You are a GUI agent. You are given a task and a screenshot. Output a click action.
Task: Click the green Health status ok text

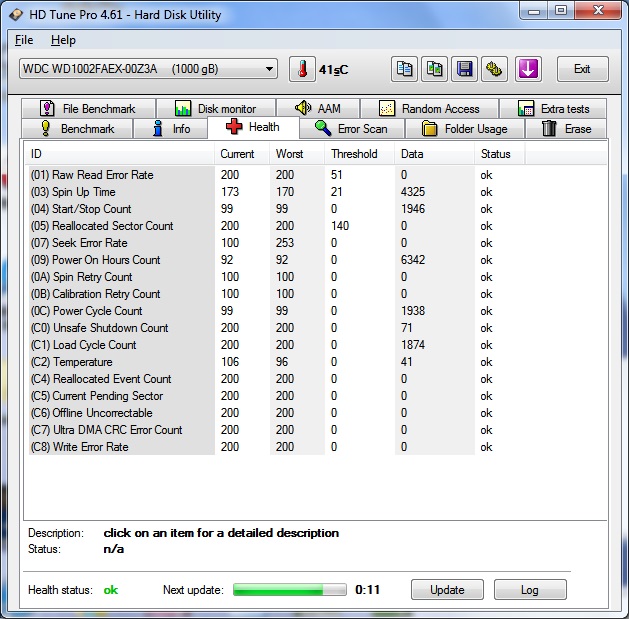click(111, 590)
